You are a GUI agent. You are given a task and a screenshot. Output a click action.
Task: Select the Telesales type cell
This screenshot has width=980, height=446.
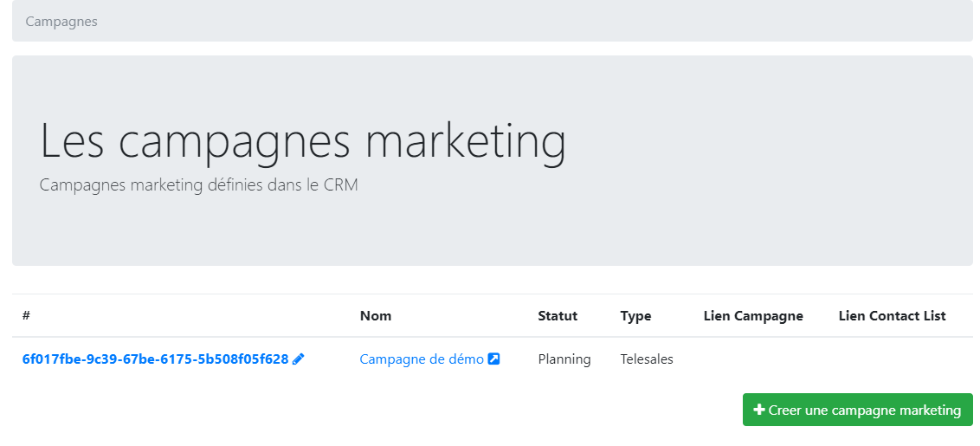(647, 359)
